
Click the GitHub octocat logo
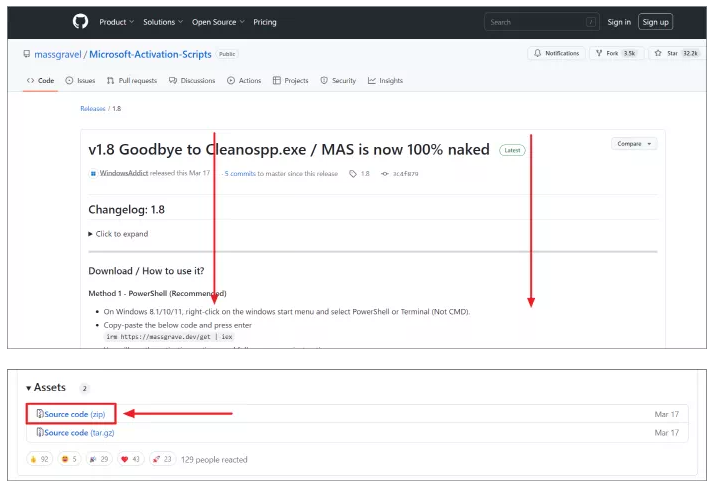[80, 22]
